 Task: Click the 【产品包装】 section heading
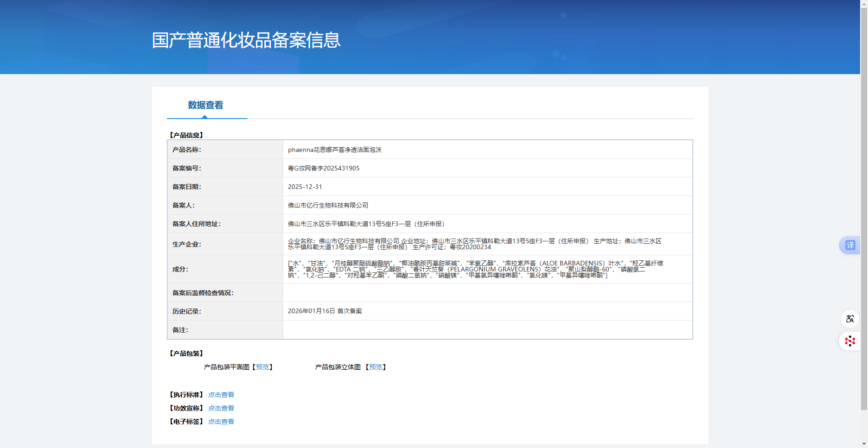point(186,353)
